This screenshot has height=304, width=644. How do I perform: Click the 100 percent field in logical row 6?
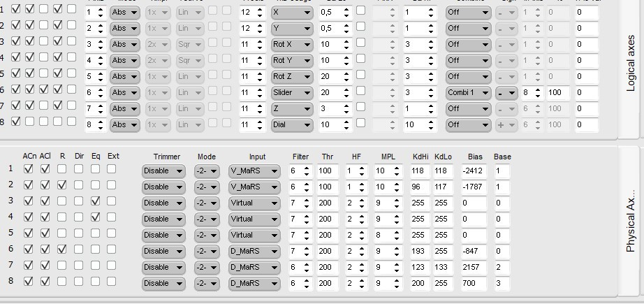(x=559, y=92)
